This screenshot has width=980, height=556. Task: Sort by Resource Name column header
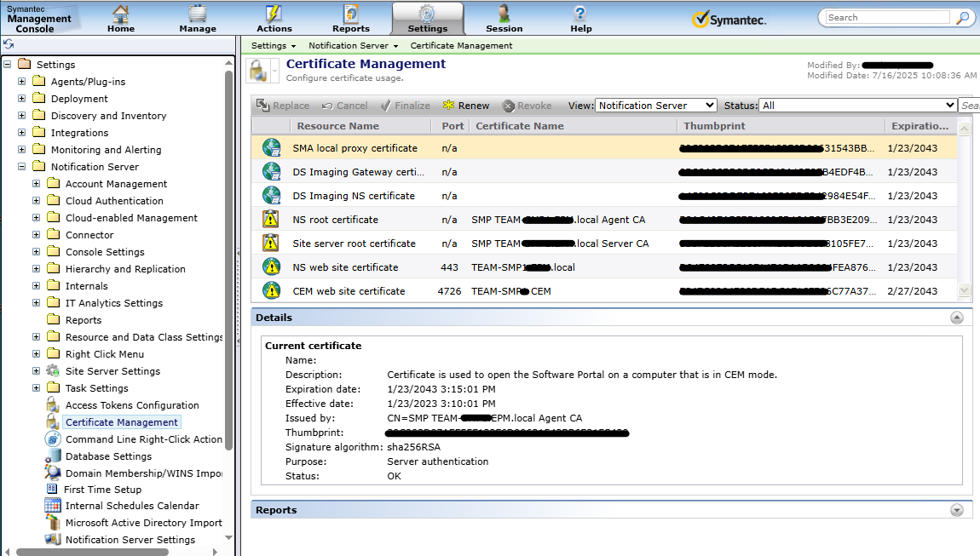coord(338,126)
